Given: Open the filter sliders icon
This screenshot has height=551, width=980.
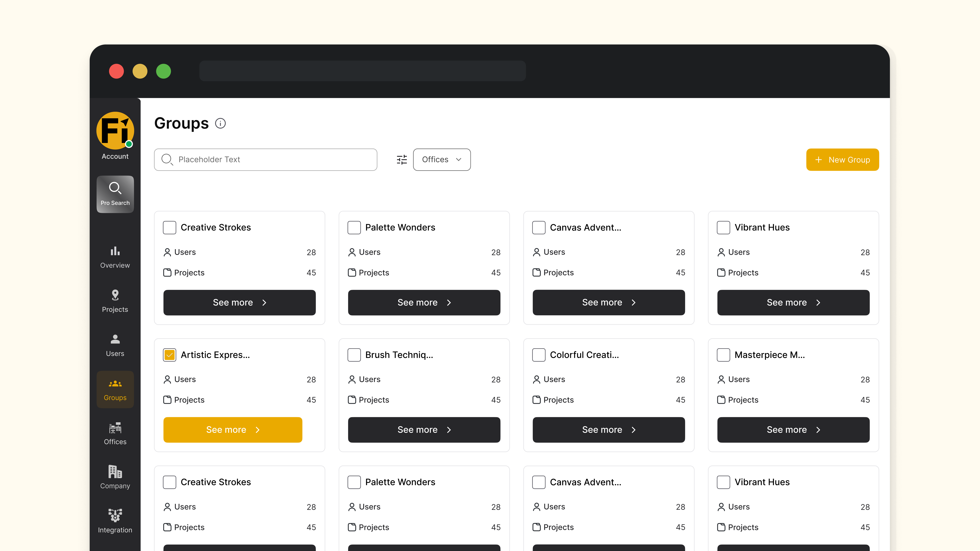Looking at the screenshot, I should pos(402,159).
